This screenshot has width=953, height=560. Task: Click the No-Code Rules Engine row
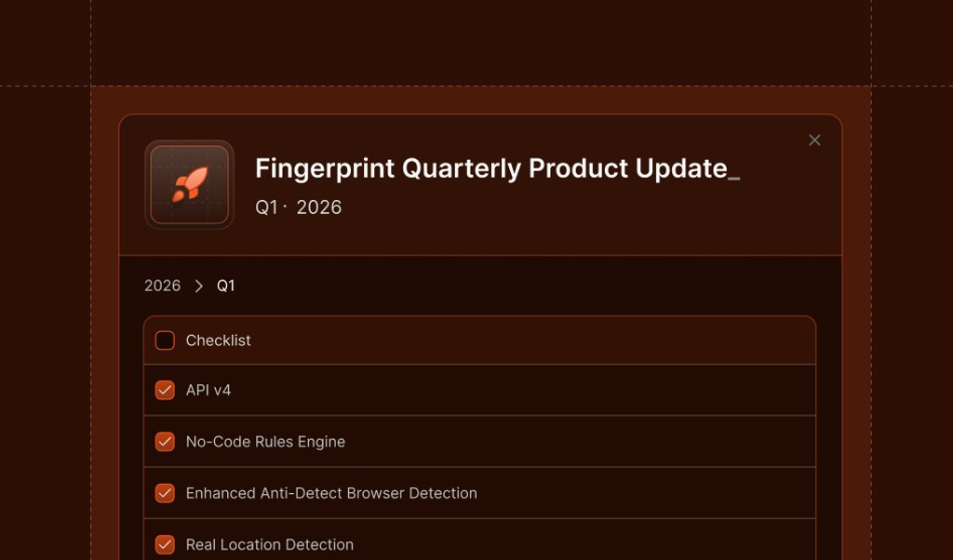(x=266, y=442)
